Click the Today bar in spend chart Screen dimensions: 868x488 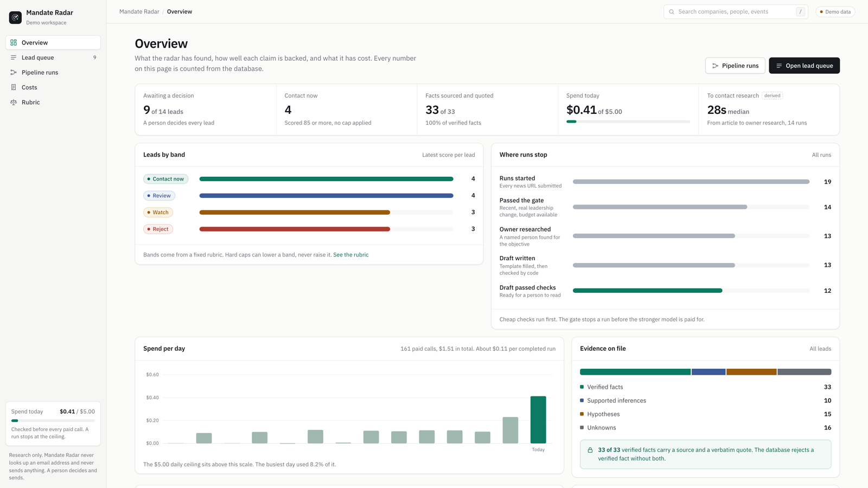point(538,420)
